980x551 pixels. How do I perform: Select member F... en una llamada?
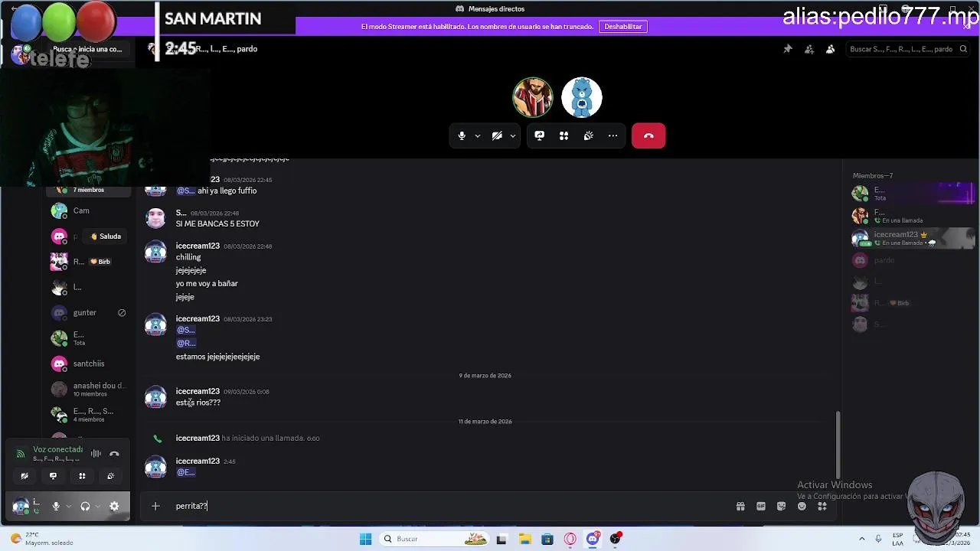click(x=913, y=216)
